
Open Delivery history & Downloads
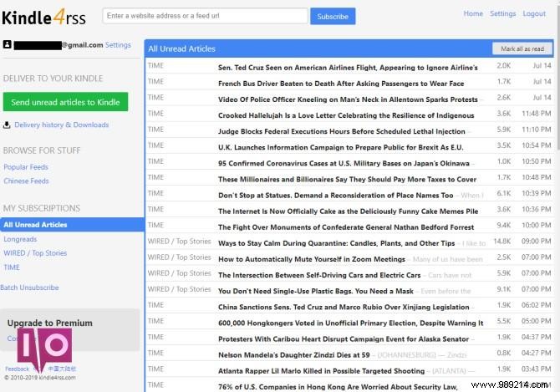tap(61, 125)
